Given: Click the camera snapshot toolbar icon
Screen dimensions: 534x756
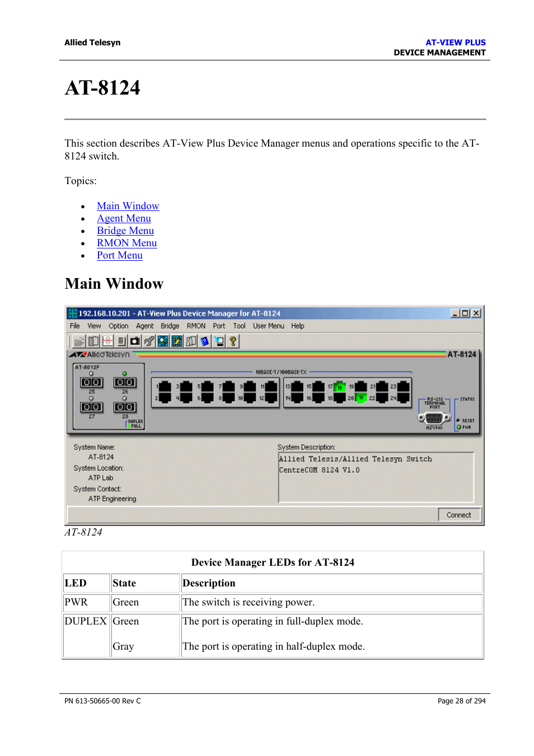Looking at the screenshot, I should [x=135, y=341].
